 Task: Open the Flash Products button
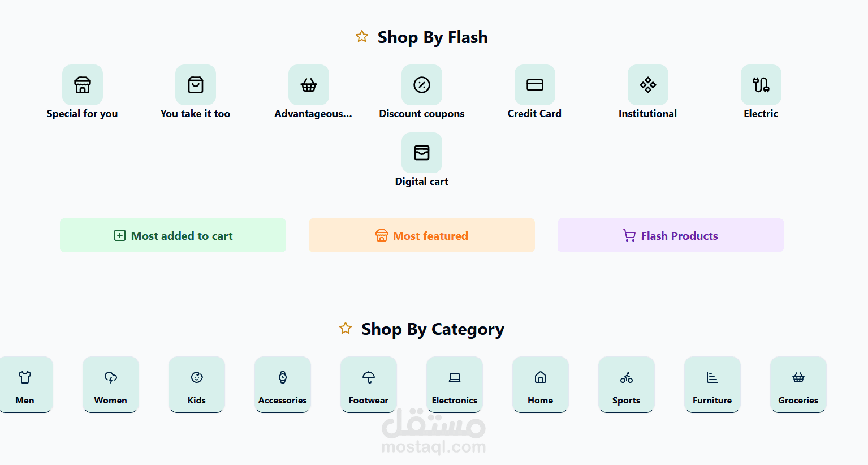coord(671,235)
